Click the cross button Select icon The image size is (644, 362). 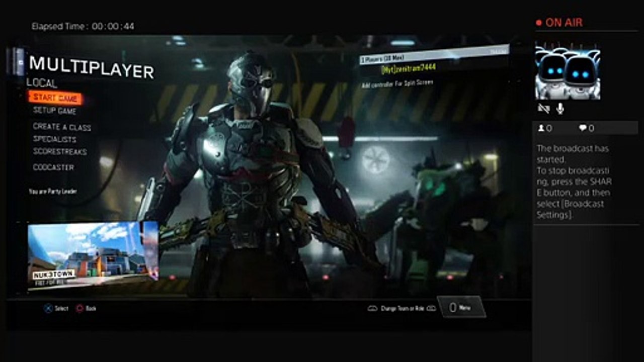pos(48,308)
